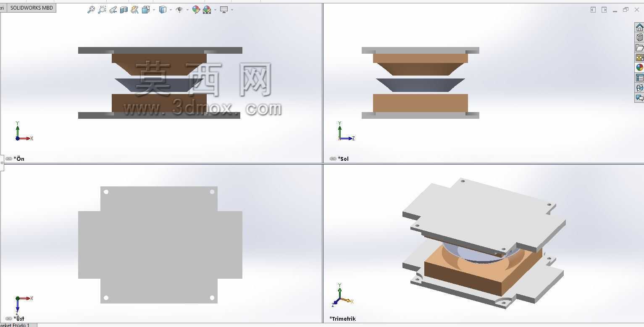Expand the Hide/Show Items dropdown arrow
This screenshot has width=644, height=327.
[187, 10]
